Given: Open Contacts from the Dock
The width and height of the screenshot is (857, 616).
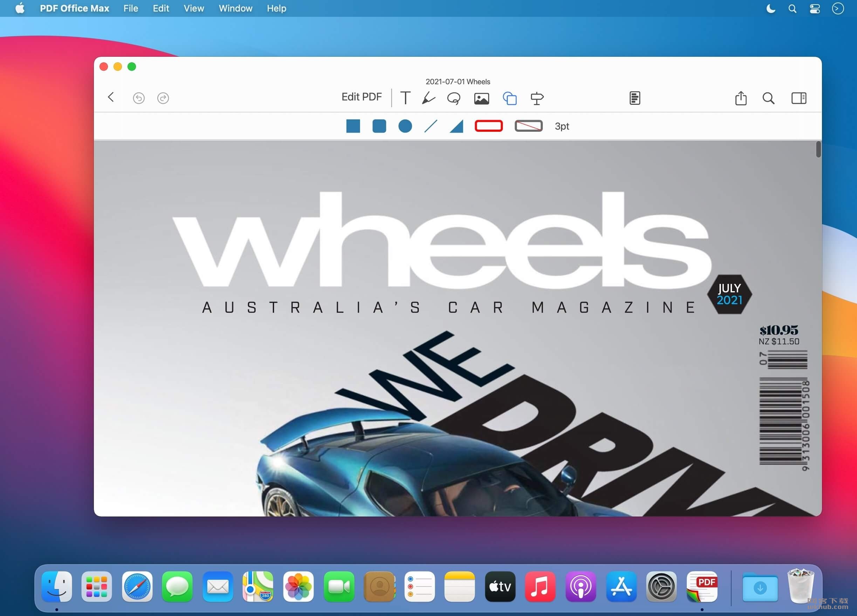Looking at the screenshot, I should 379,586.
